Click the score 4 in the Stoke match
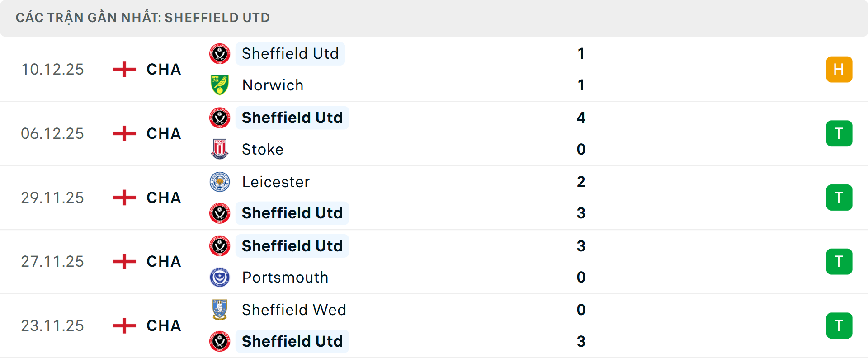The image size is (868, 358). 582,118
